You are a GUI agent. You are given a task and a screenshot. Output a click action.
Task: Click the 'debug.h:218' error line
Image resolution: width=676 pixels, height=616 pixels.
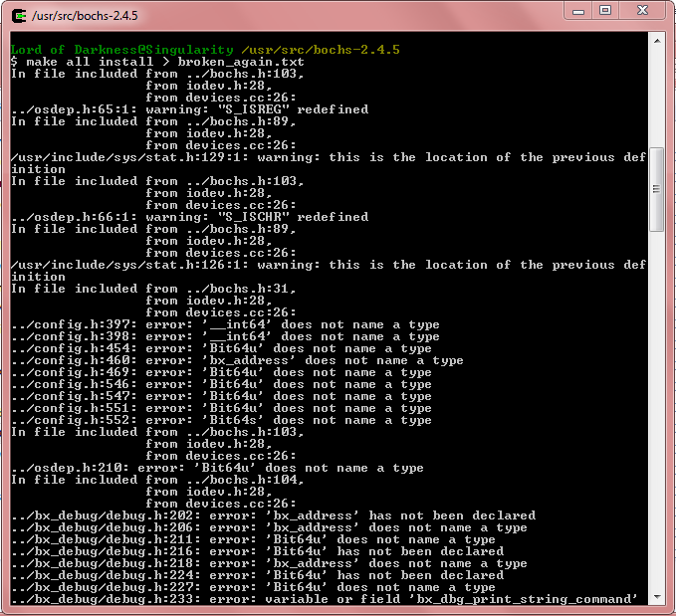click(x=269, y=563)
